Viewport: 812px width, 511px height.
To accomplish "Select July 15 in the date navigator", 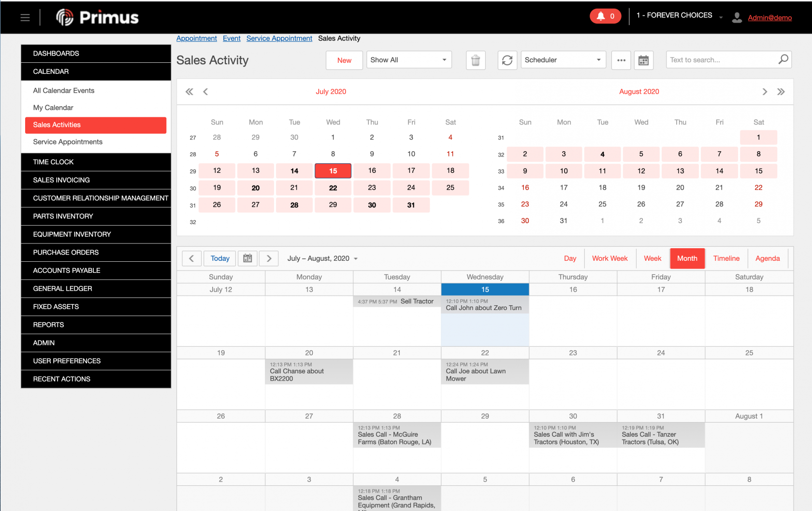I will pos(333,171).
